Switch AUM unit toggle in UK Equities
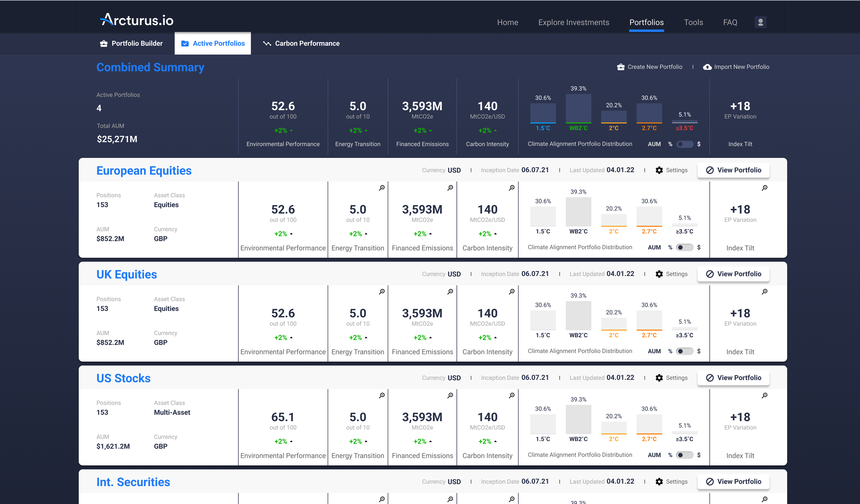The image size is (860, 504). (x=684, y=351)
